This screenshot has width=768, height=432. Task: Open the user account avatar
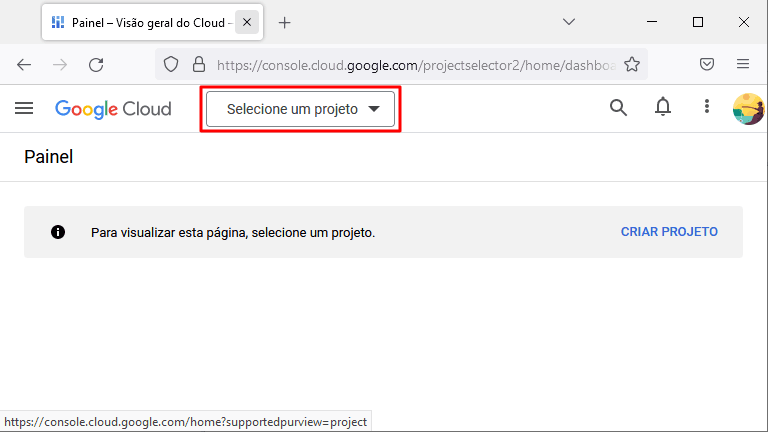(x=749, y=109)
